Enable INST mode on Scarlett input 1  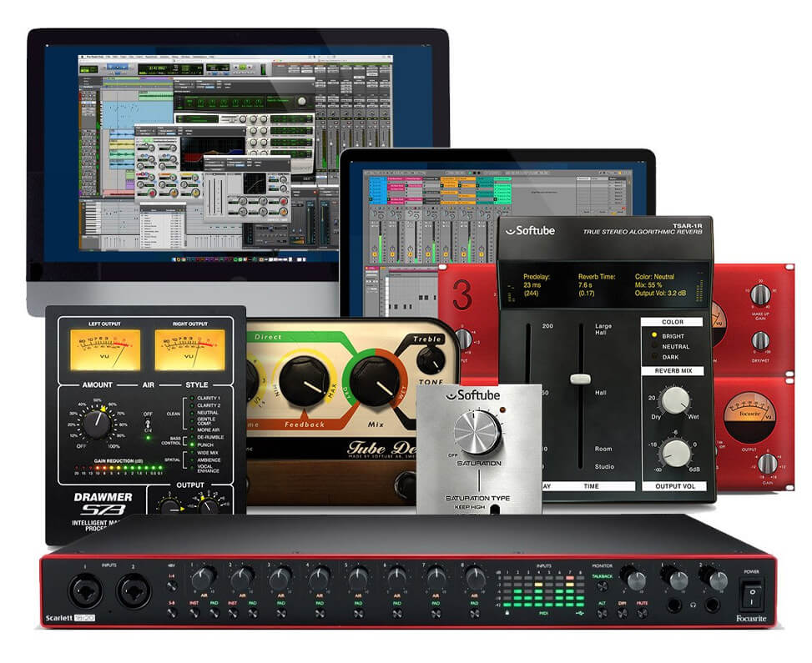[x=194, y=613]
